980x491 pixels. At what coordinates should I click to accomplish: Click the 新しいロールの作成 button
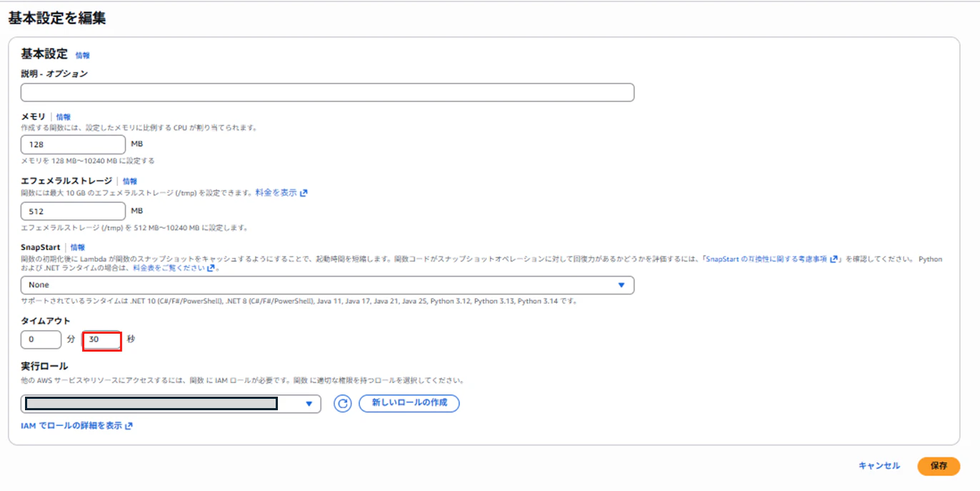click(x=409, y=403)
